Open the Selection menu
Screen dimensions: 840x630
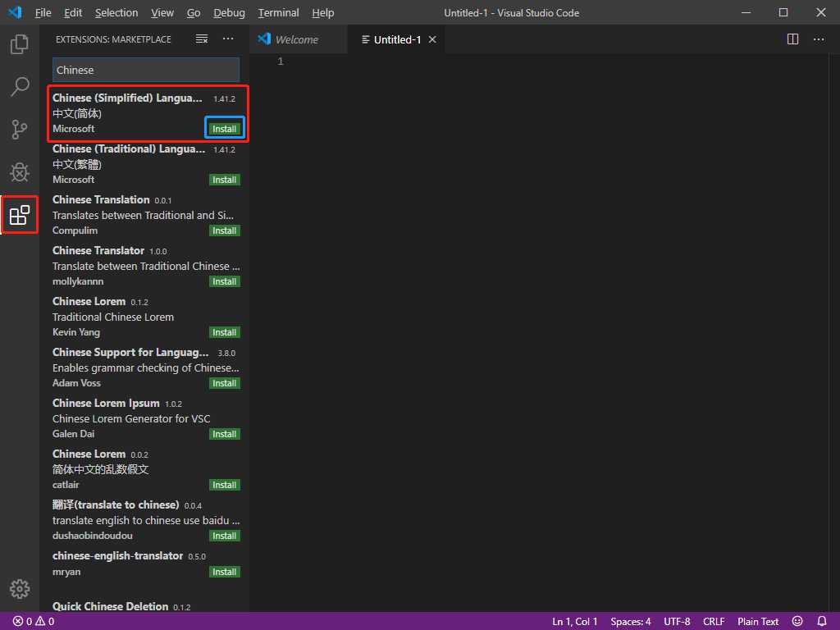click(x=116, y=12)
